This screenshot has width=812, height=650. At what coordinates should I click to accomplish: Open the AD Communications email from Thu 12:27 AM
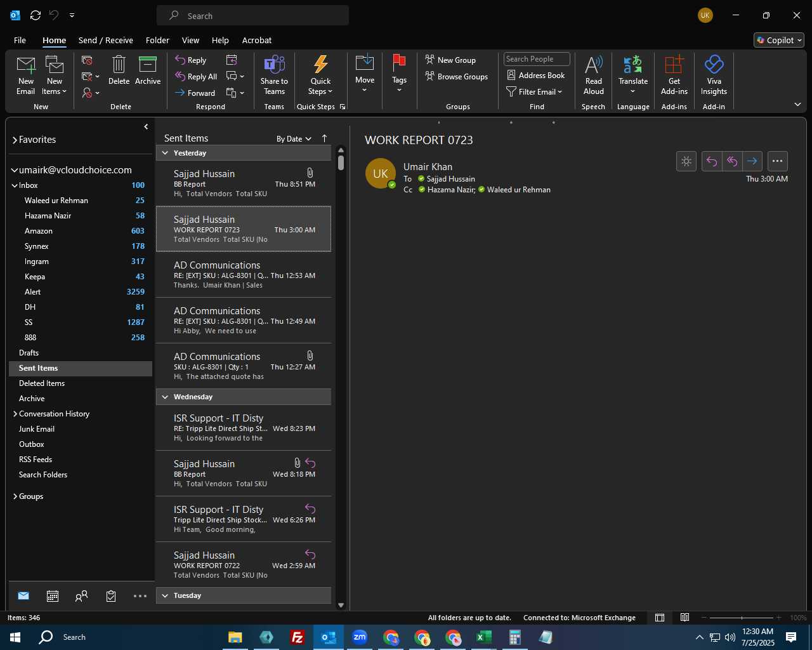244,366
